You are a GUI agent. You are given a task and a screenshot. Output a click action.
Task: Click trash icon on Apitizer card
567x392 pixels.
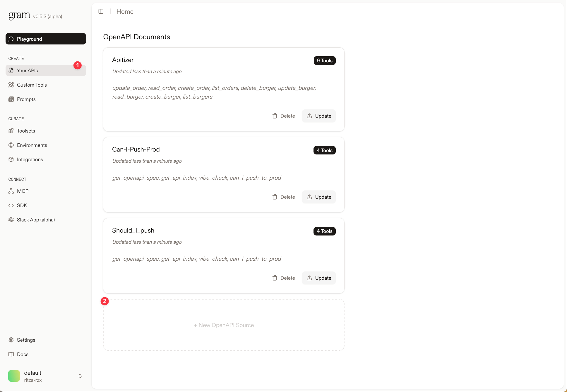[x=275, y=116]
